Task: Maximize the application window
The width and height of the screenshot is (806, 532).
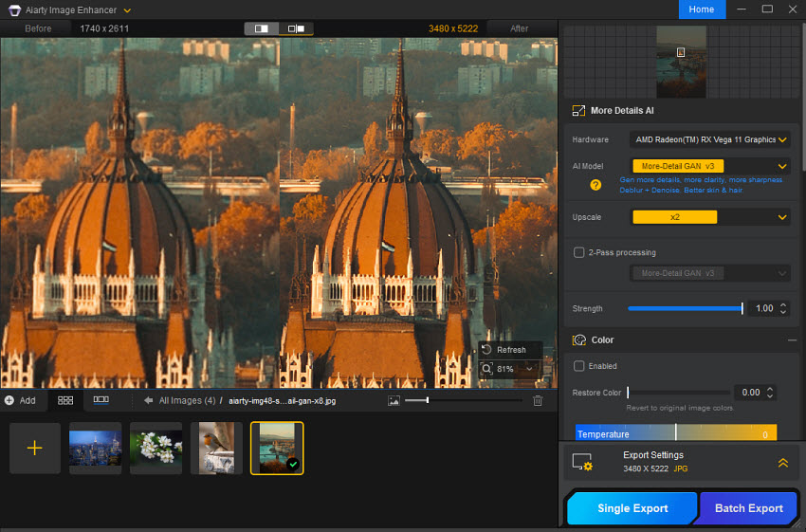Action: 767,9
